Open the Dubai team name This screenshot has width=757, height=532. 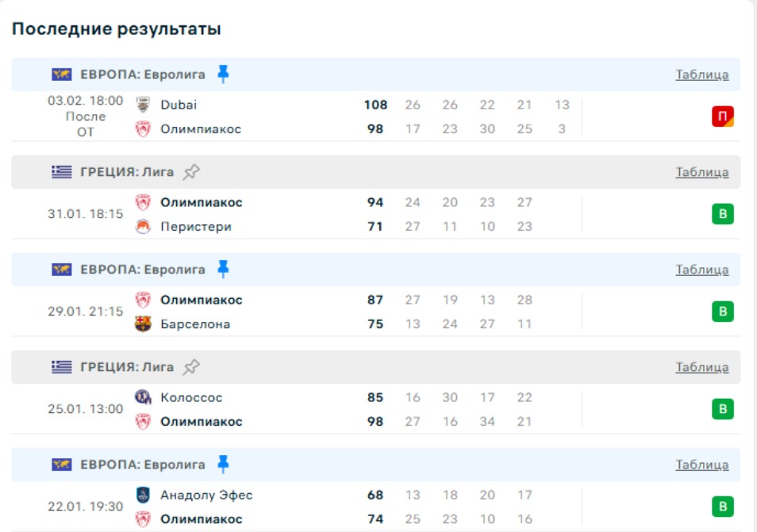[179, 105]
